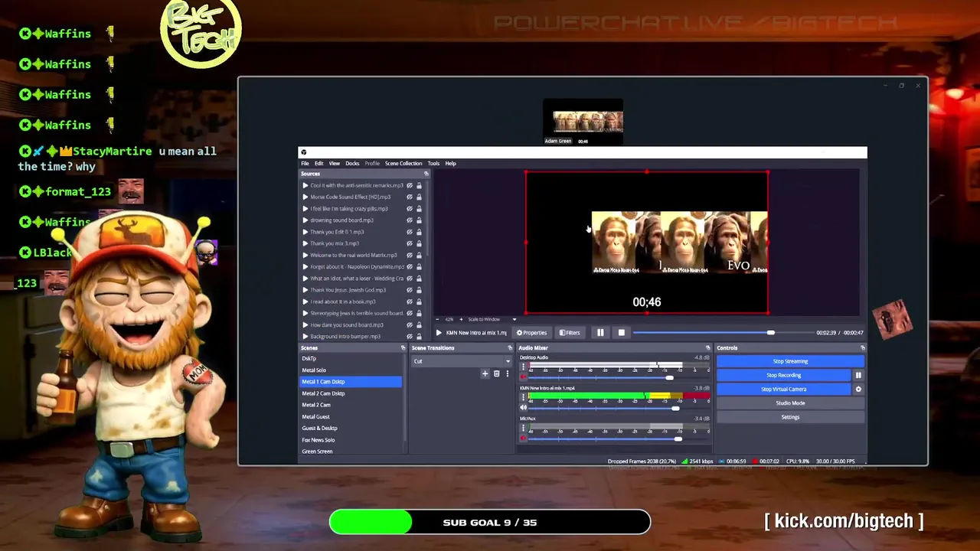This screenshot has width=980, height=551.
Task: Show the I read about it source
Action: pos(410,302)
